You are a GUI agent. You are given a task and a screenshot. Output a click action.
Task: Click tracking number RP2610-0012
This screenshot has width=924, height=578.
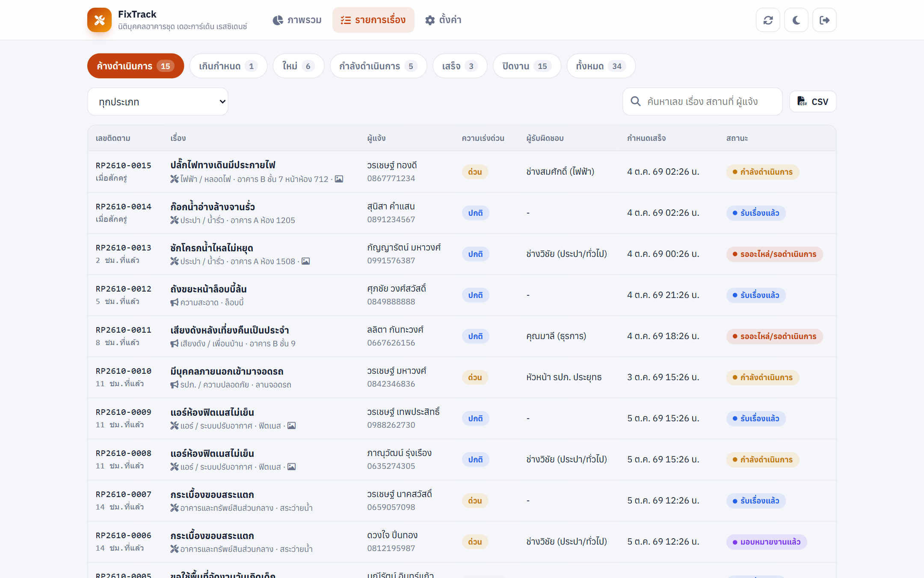pyautogui.click(x=124, y=289)
